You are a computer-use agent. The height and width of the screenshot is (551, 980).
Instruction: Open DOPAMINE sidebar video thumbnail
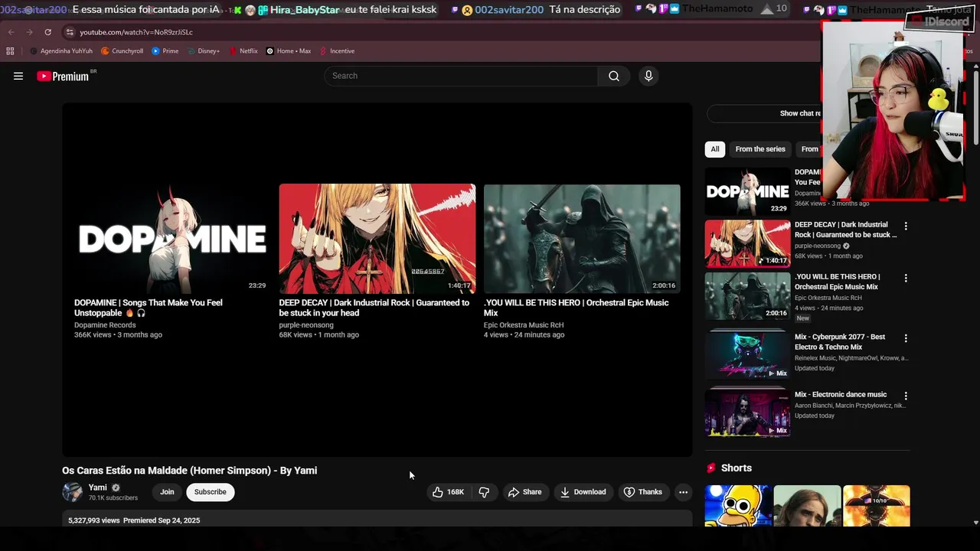(x=747, y=191)
